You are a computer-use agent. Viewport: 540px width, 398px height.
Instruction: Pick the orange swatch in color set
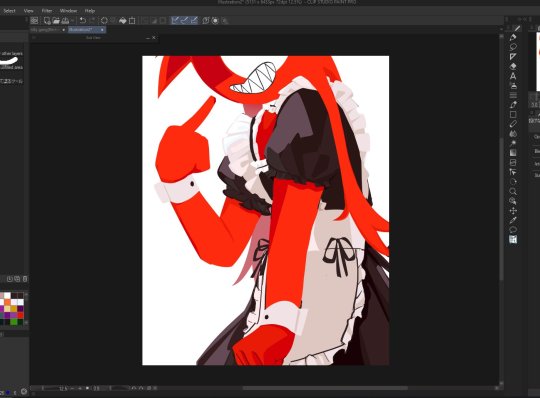pos(8,302)
